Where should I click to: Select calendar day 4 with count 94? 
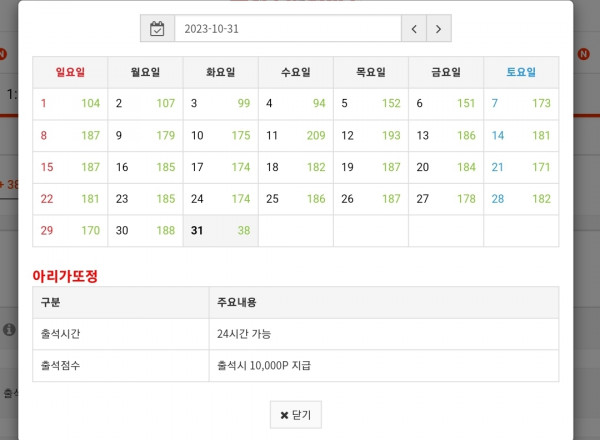tap(296, 104)
